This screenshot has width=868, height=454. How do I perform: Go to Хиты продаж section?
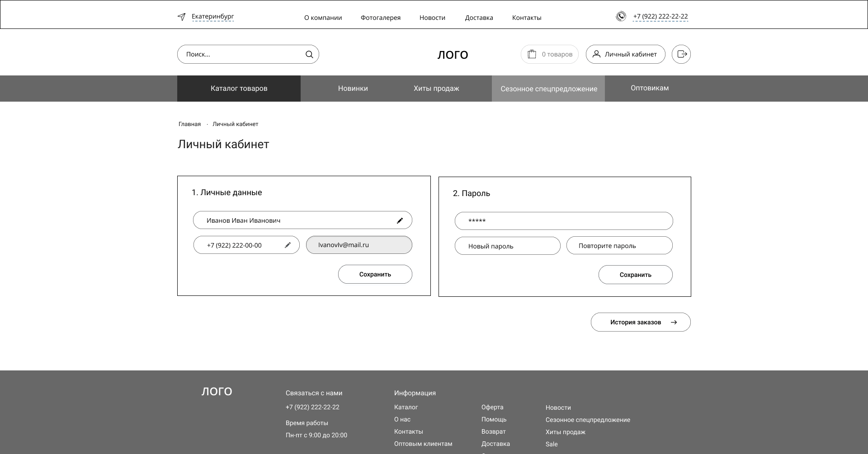(436, 89)
